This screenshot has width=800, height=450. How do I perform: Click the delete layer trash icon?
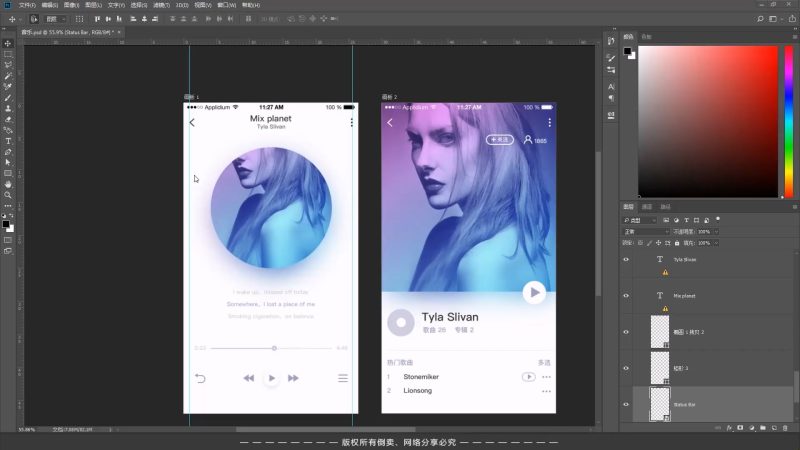pos(785,429)
